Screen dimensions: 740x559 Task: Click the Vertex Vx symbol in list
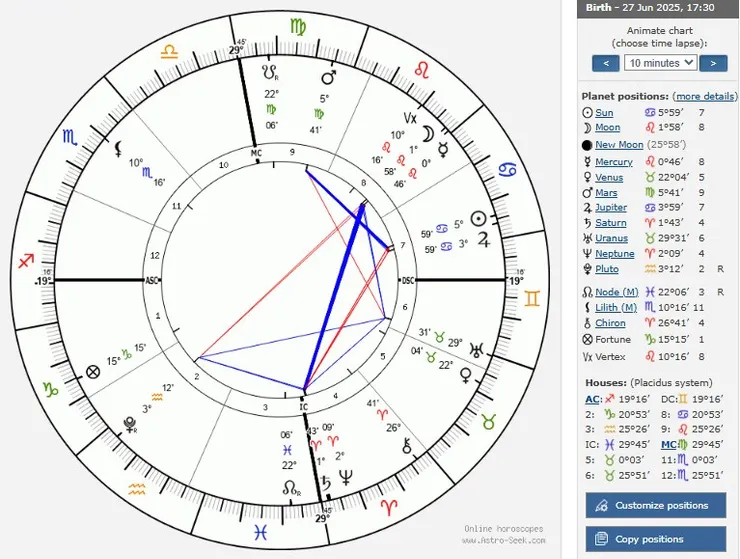[587, 357]
